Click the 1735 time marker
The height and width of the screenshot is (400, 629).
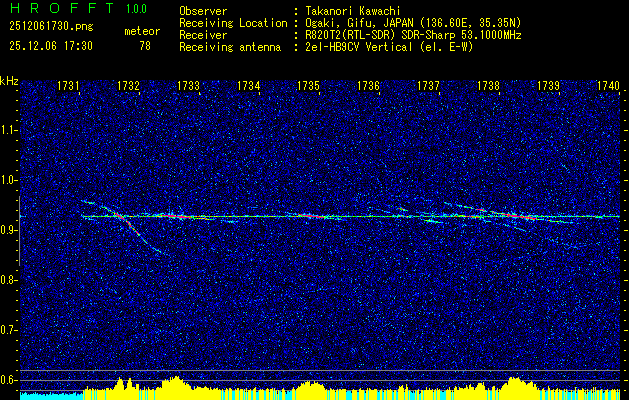(x=308, y=86)
